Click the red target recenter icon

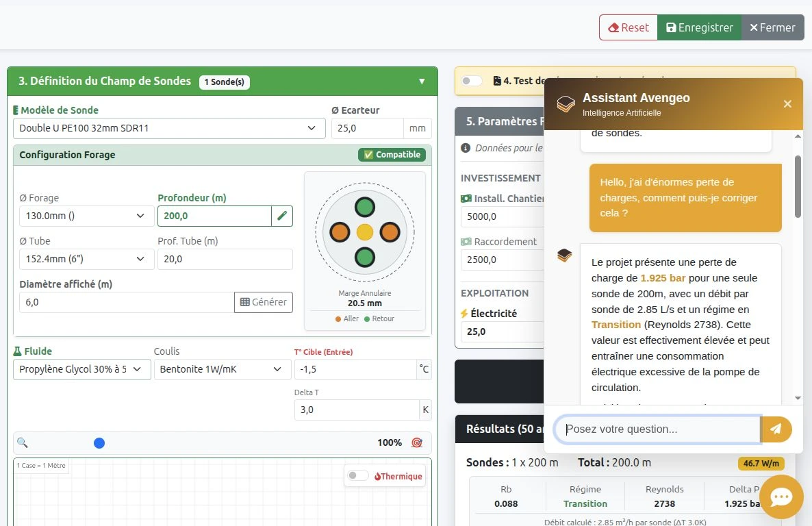point(416,442)
